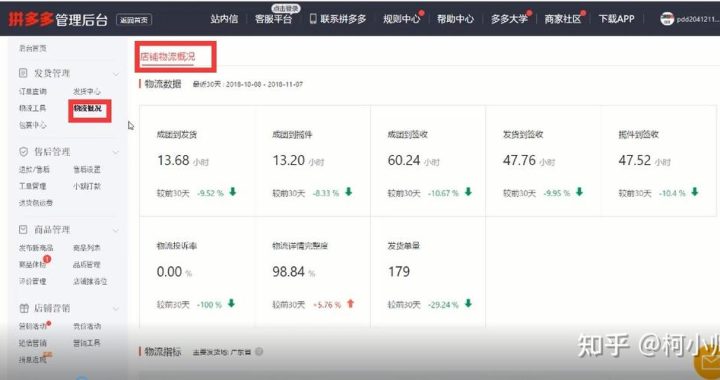Open 站内信 in top navigation
Viewport: 720px width, 380px height.
[224, 19]
